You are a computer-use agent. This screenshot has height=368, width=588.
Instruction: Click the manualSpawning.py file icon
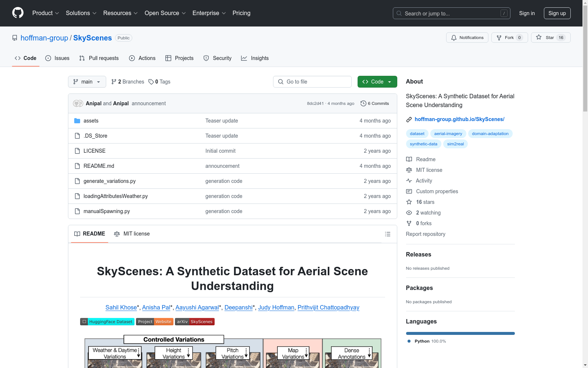point(77,211)
